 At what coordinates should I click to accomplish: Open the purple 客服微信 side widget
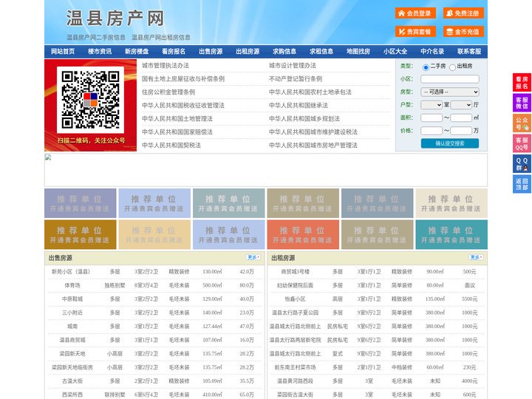point(522,103)
